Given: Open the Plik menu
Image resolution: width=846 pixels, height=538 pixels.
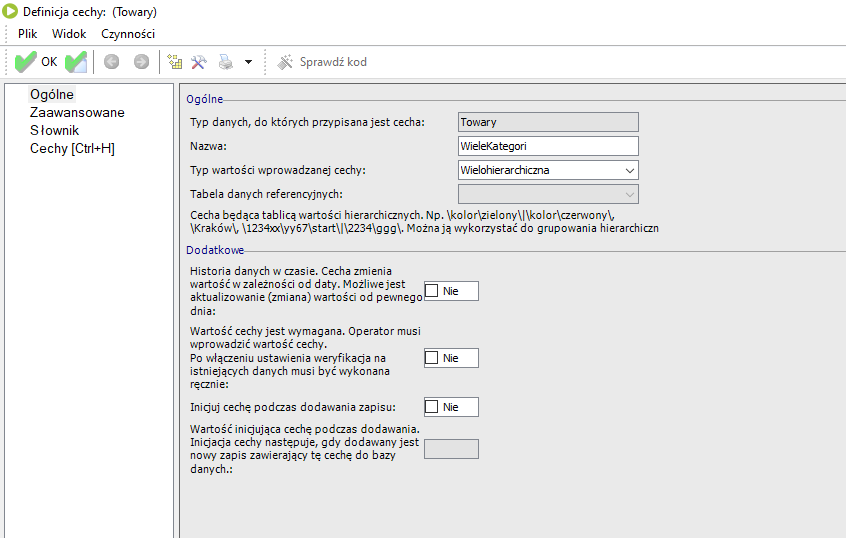Looking at the screenshot, I should coord(27,33).
